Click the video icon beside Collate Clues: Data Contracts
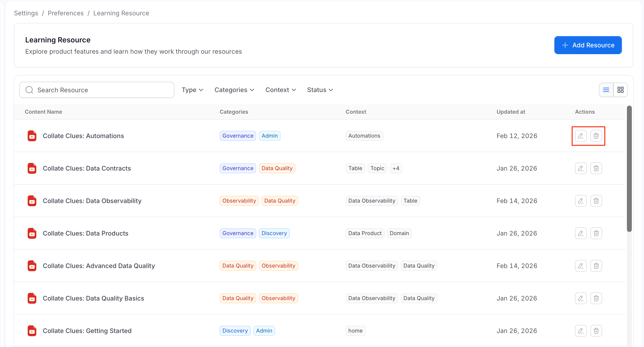The image size is (644, 347). 32,168
